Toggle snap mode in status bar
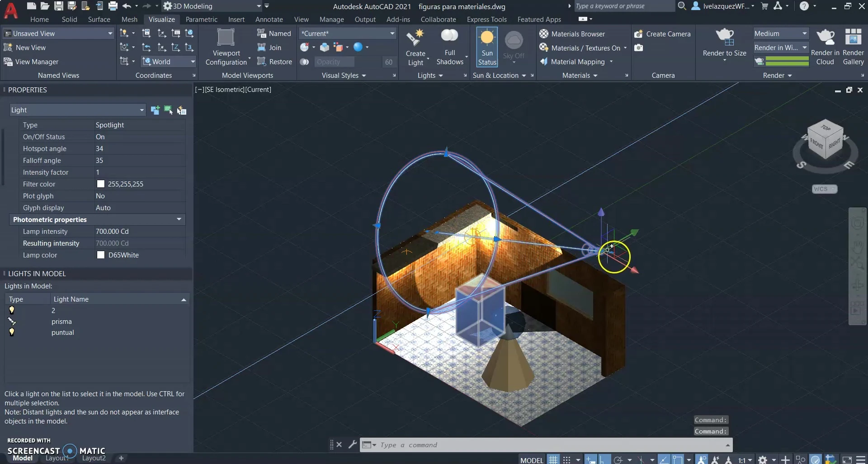 point(566,459)
